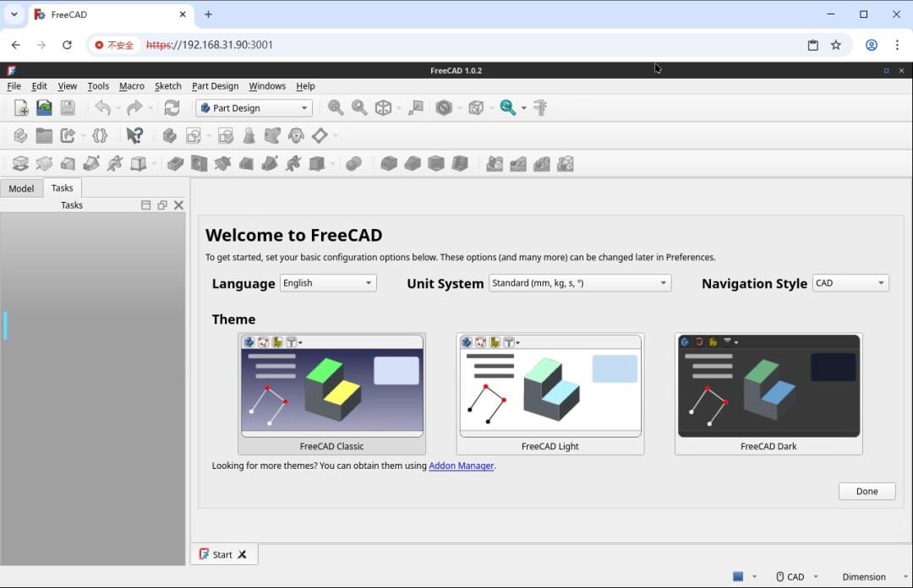This screenshot has height=588, width=913.
Task: Open the Part Design workbench selector
Action: (254, 107)
